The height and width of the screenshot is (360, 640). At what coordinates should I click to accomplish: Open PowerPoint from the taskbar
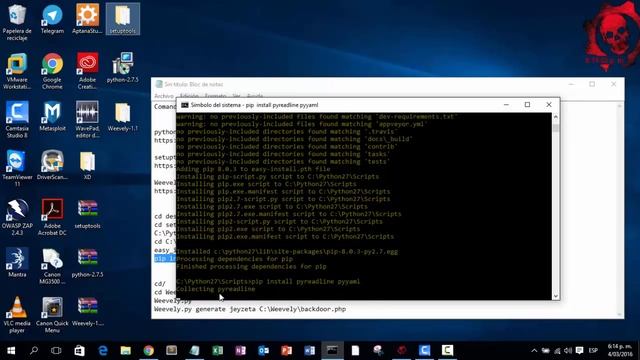click(287, 350)
